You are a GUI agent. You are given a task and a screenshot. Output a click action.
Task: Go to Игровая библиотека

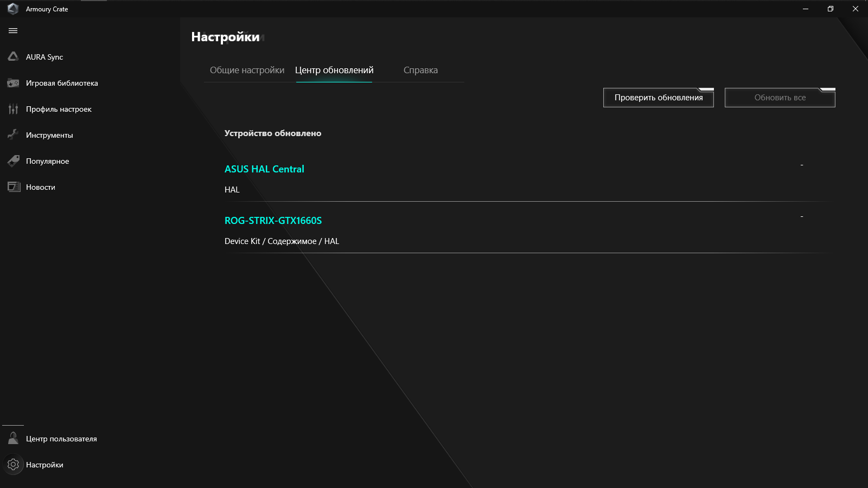[x=62, y=83]
